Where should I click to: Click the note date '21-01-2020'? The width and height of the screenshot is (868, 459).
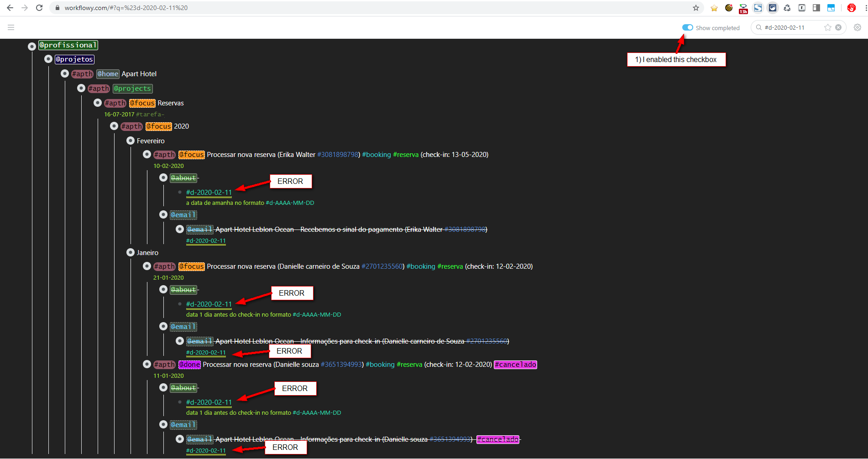point(168,278)
